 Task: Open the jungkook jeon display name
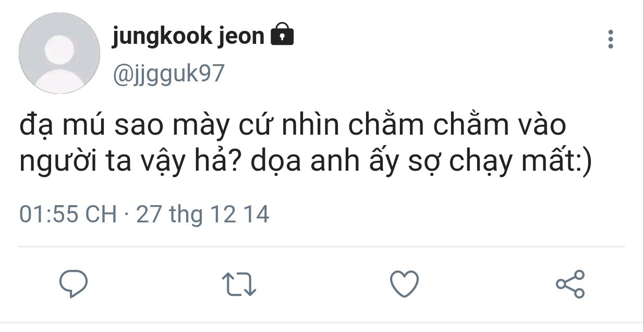(188, 36)
